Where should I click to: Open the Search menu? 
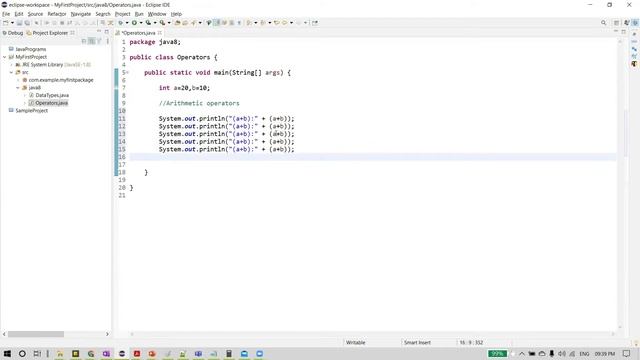[103, 14]
